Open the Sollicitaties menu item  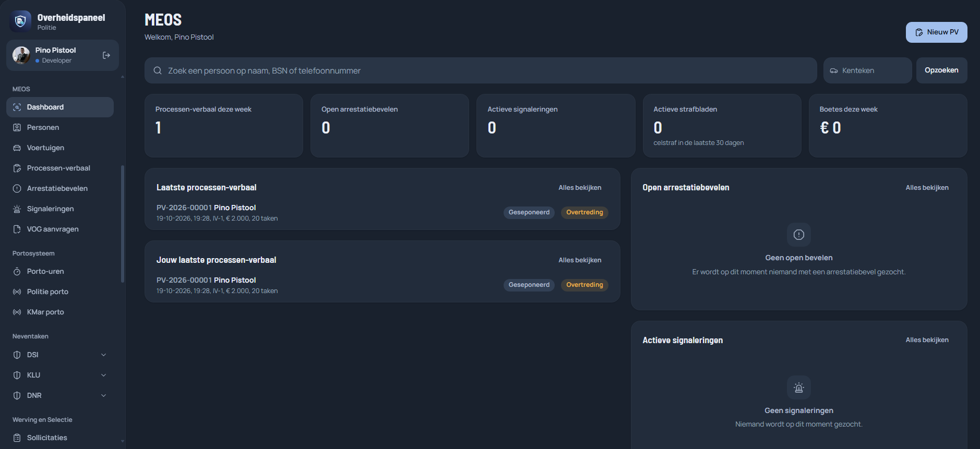[x=60, y=438]
